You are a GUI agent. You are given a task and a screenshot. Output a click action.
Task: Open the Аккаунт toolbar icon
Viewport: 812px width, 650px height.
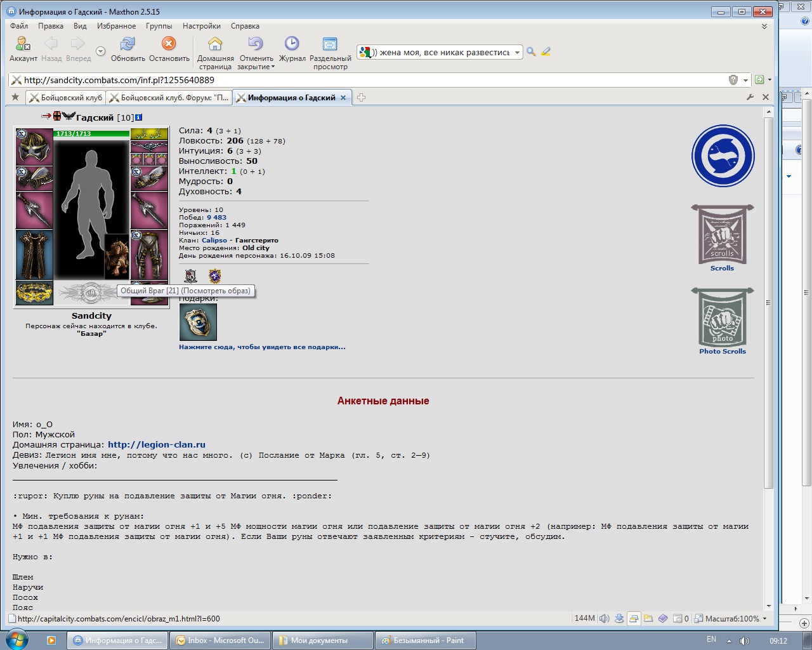click(x=23, y=44)
